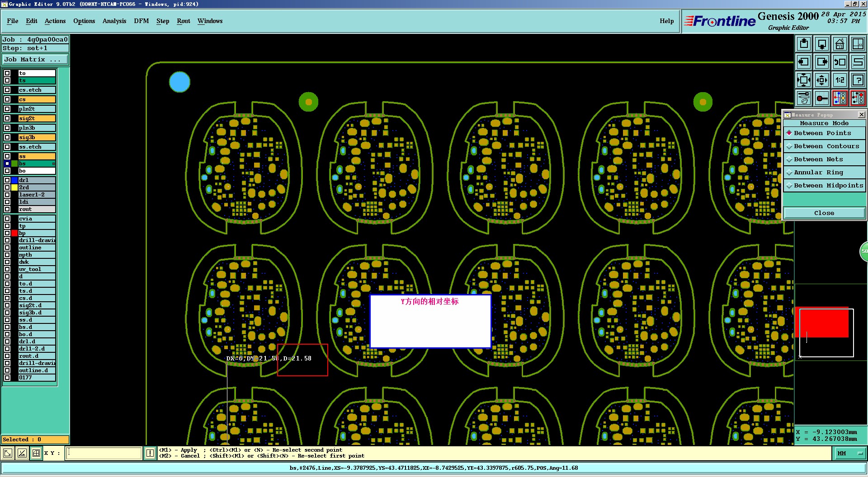Open the Help menu
This screenshot has height=477, width=868.
click(x=667, y=21)
